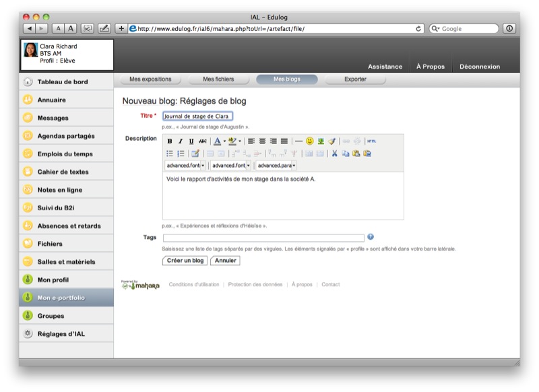
Task: Open Messages in the left sidebar
Action: 53,118
